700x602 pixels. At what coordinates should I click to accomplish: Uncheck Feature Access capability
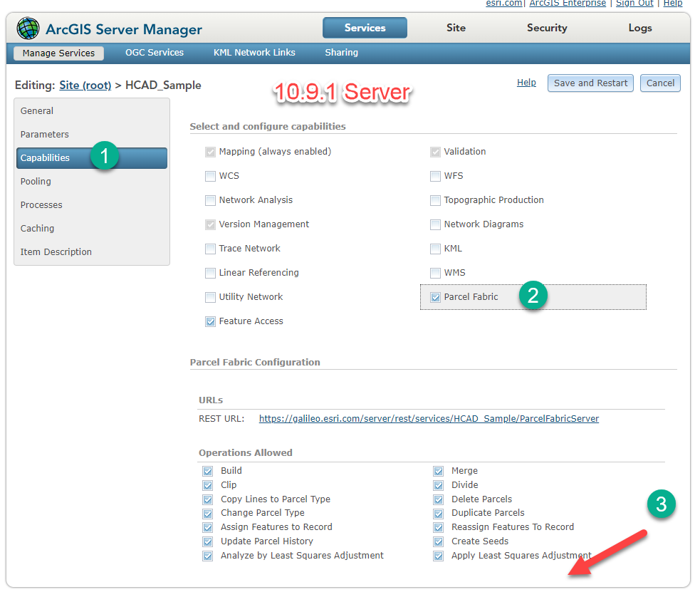(210, 321)
